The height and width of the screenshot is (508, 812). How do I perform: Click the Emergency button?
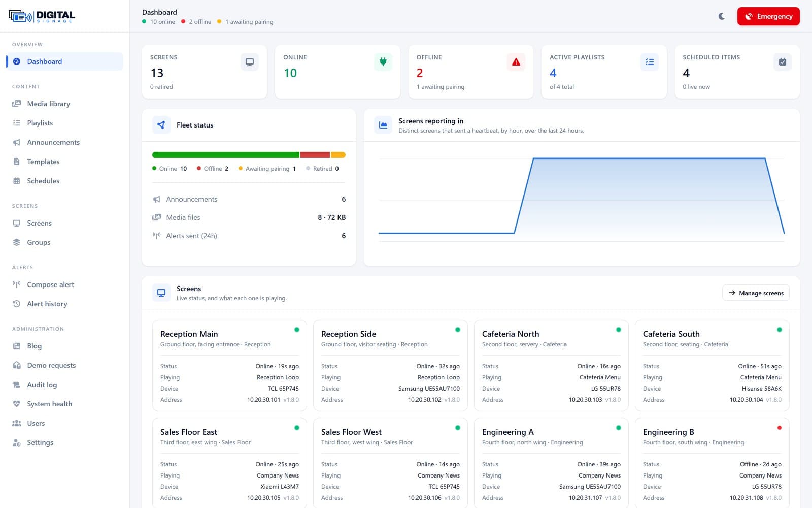(x=768, y=16)
